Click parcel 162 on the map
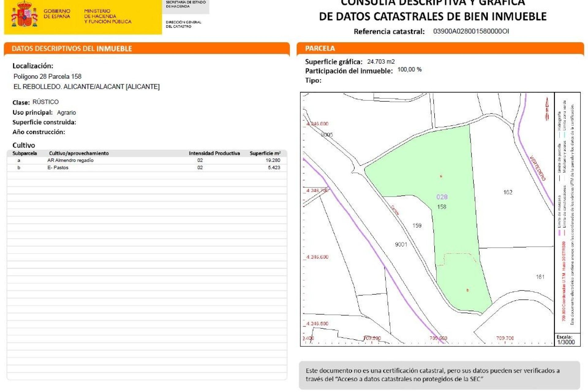The image size is (588, 392). 508,192
